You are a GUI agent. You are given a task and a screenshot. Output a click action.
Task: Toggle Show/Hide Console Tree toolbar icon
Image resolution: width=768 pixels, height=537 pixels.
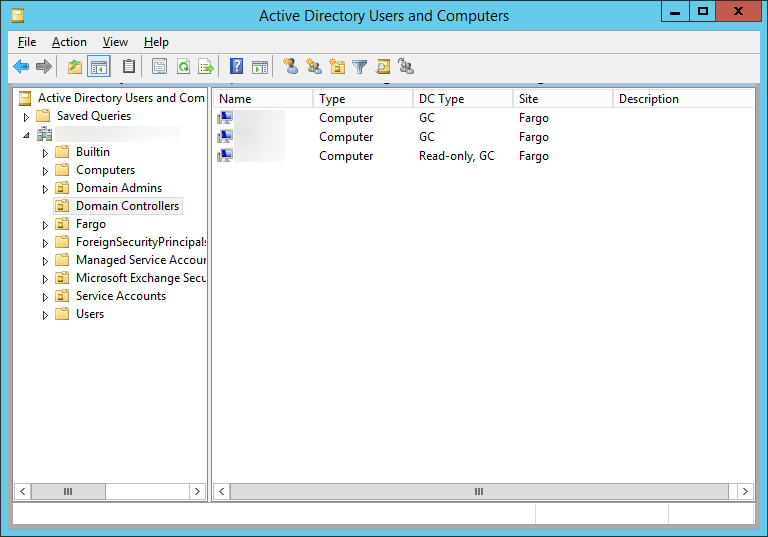pos(99,66)
